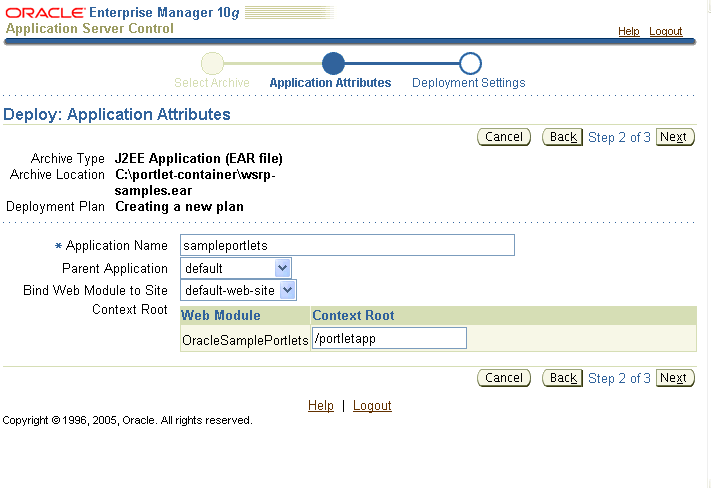Open the Parent Application dropdown
The image size is (711, 488).
pyautogui.click(x=236, y=268)
